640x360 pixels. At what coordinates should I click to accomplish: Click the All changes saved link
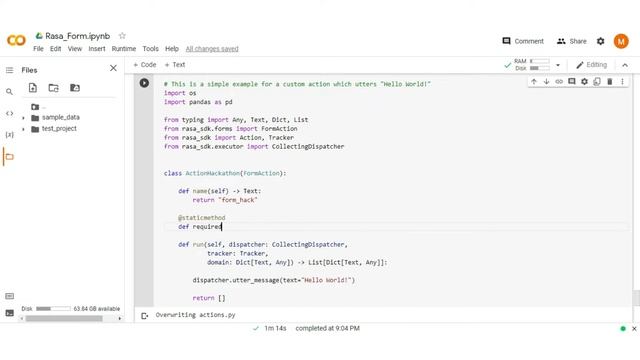coord(212,49)
